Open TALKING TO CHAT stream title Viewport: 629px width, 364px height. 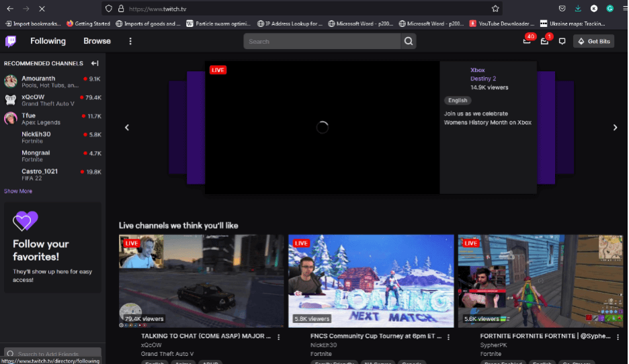click(x=206, y=336)
